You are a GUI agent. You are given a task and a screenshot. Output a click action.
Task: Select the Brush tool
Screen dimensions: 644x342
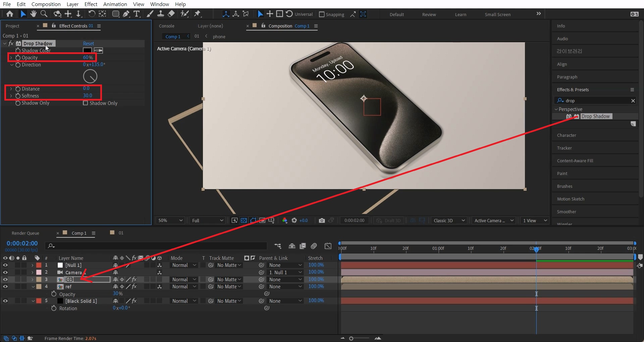[x=150, y=14]
